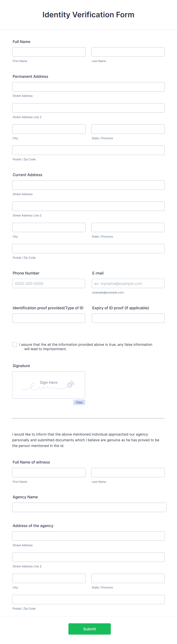
Task: Select the E-mail input field
Action: point(128,283)
